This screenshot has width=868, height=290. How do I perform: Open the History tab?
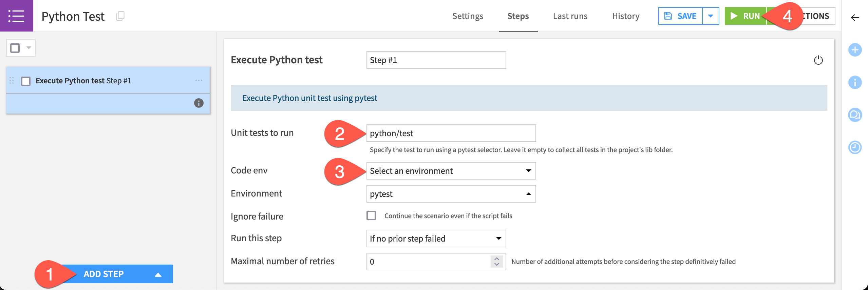point(626,16)
